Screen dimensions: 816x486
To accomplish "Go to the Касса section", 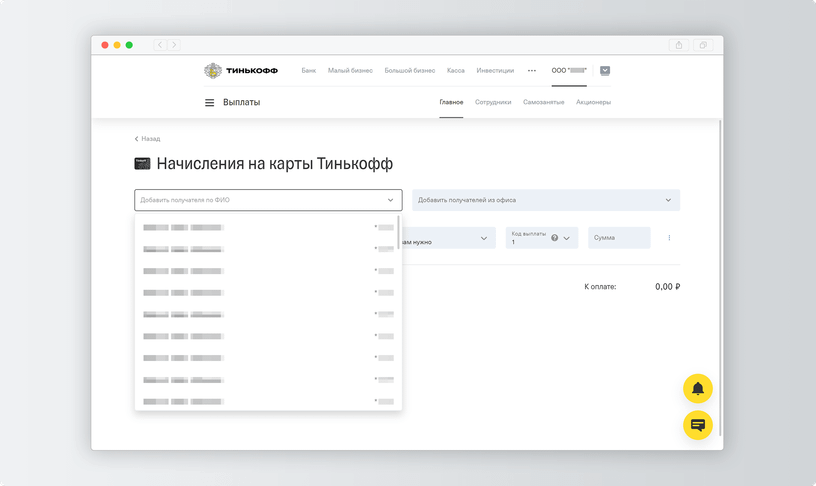I will pyautogui.click(x=455, y=70).
